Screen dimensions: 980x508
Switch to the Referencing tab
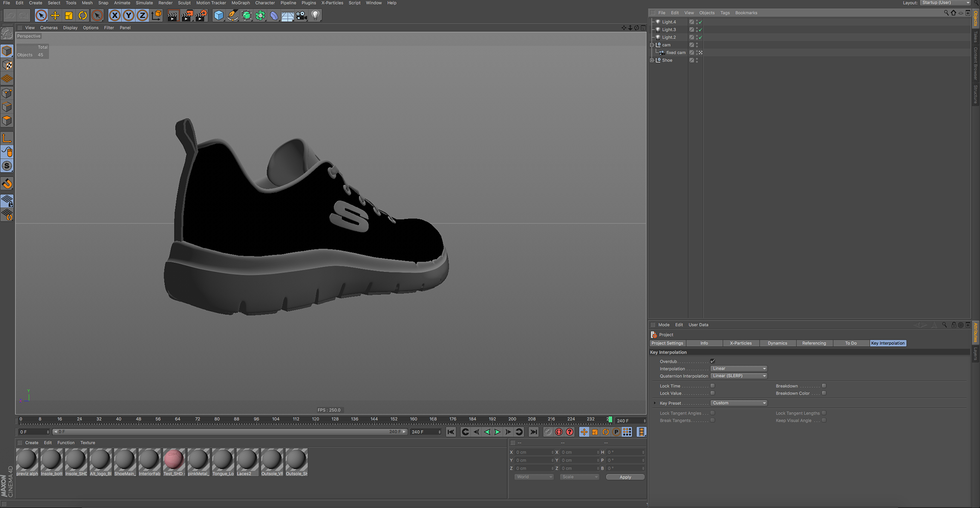(x=814, y=343)
